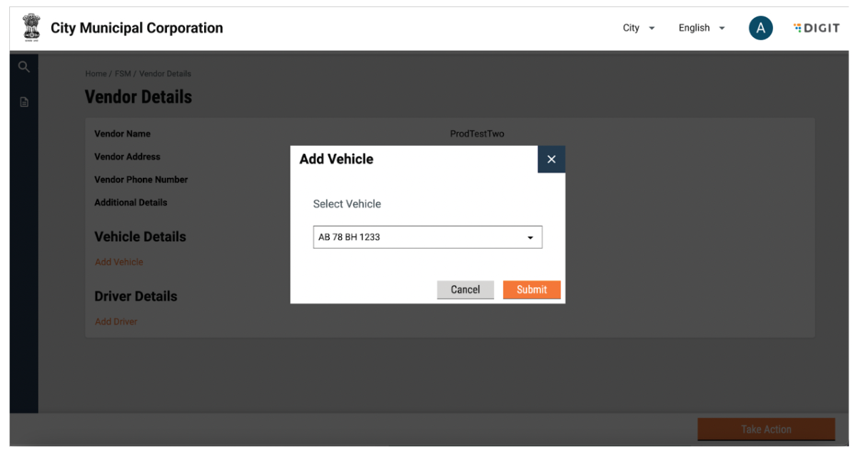Open the document icon in sidebar

(x=24, y=102)
